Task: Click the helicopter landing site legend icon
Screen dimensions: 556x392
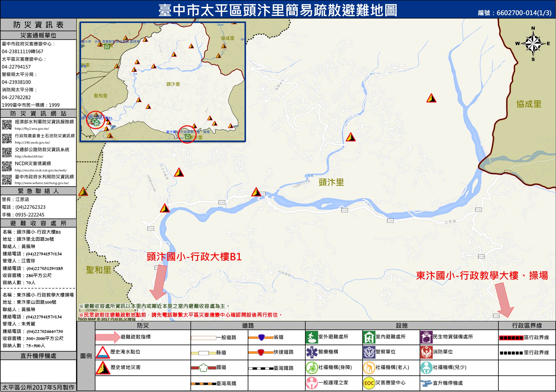Action: tap(426, 383)
